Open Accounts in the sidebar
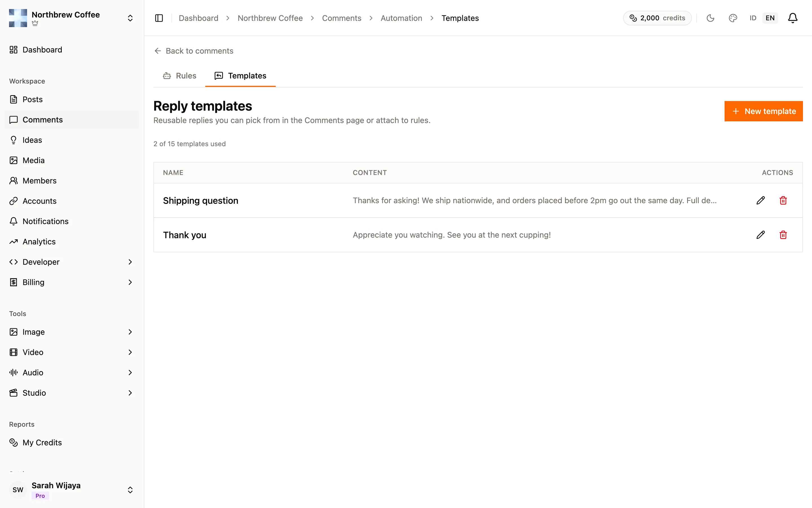812x508 pixels. 72,201
